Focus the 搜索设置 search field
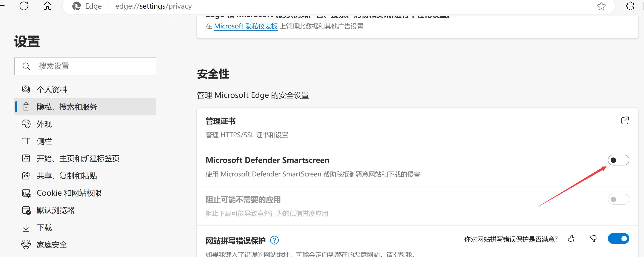This screenshot has height=257, width=644. point(85,66)
